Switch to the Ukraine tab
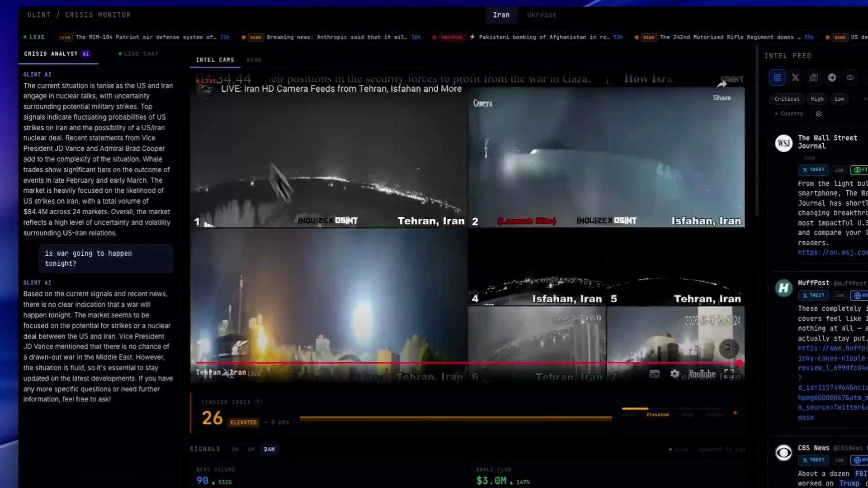The image size is (868, 488). point(541,15)
